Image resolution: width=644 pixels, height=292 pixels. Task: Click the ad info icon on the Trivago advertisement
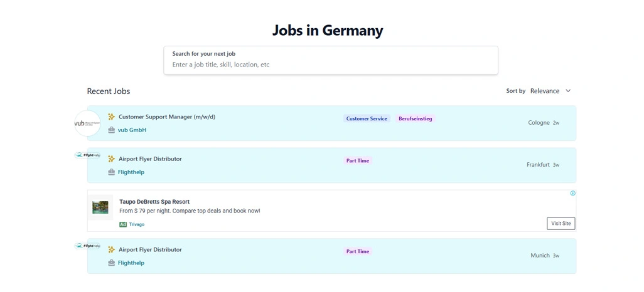click(x=572, y=193)
